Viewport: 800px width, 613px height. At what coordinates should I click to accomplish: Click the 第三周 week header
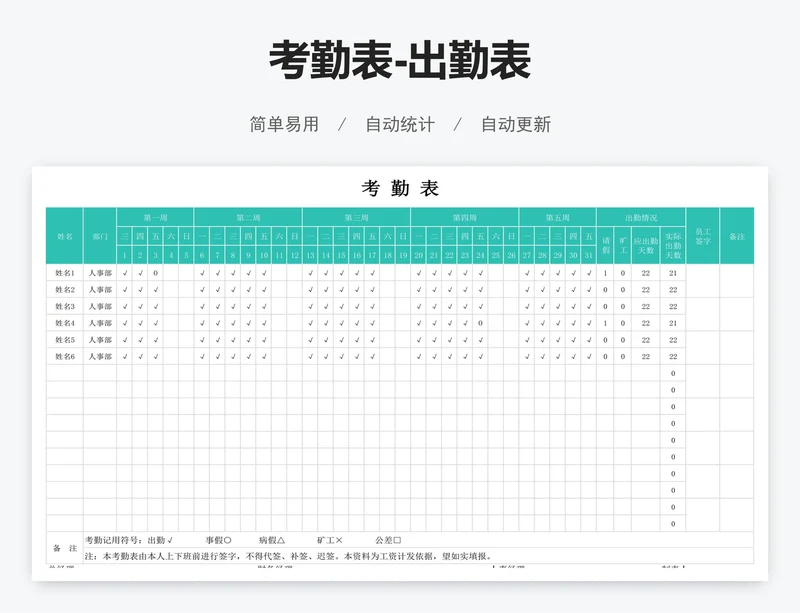(x=356, y=217)
